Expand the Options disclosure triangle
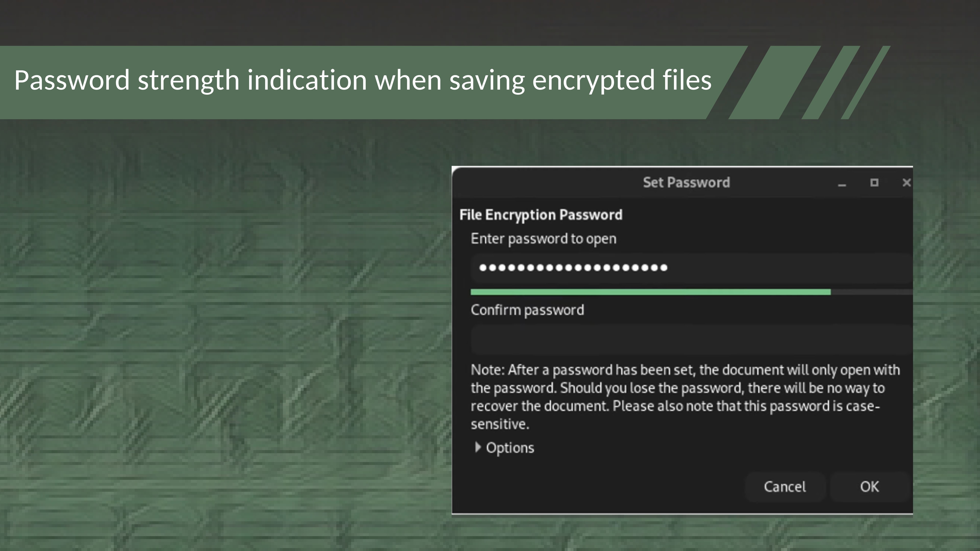Viewport: 980px width, 551px height. 478,447
